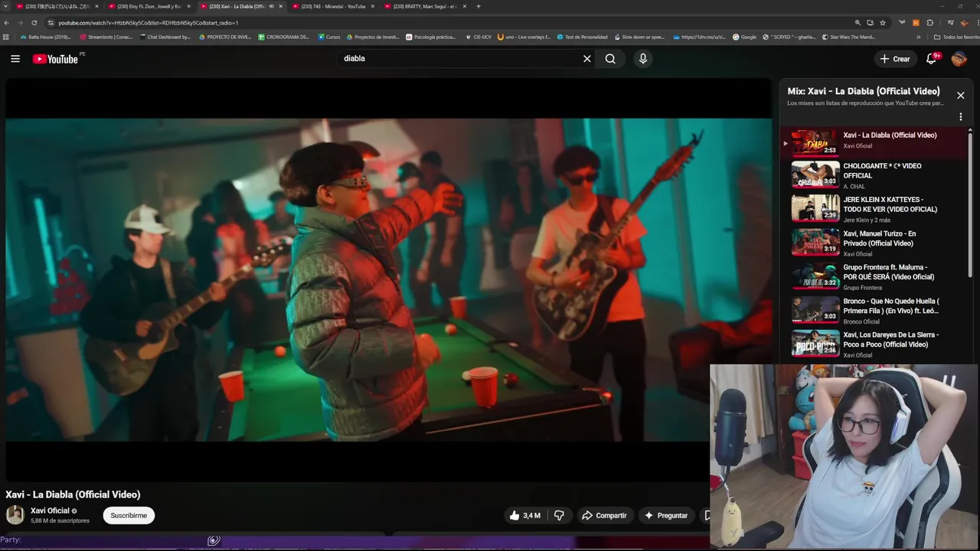Viewport: 980px width, 551px height.
Task: Play Grupo Frontera ft. Maluma - POR QUÉ SERÁ
Action: [876, 276]
